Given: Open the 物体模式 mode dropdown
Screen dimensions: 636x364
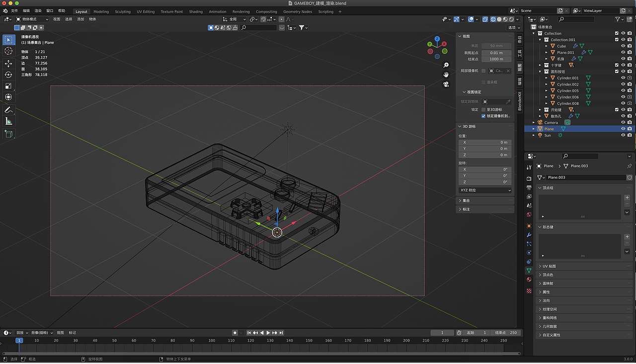Looking at the screenshot, I should pyautogui.click(x=32, y=19).
